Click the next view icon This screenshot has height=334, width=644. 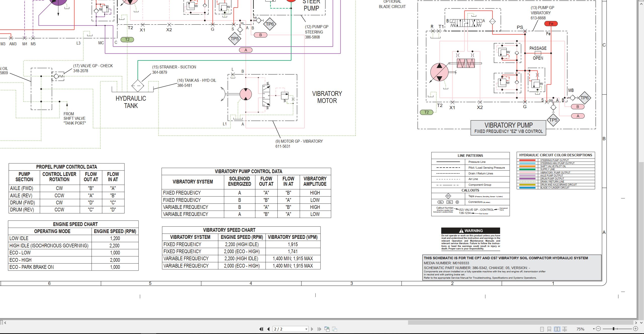tap(335, 329)
